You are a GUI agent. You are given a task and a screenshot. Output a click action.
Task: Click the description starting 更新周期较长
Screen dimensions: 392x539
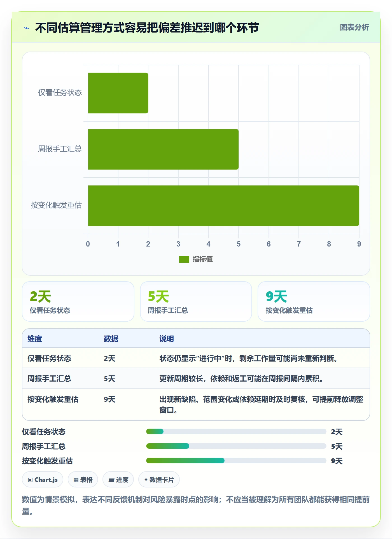tap(242, 378)
